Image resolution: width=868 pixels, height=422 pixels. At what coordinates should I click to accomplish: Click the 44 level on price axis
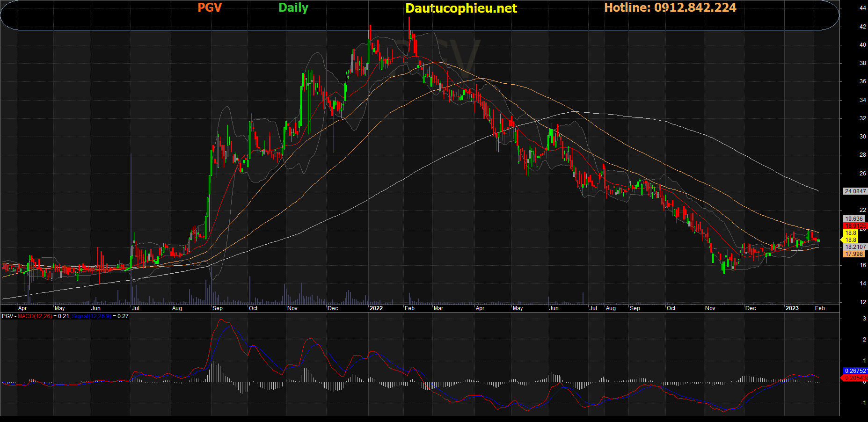click(862, 8)
